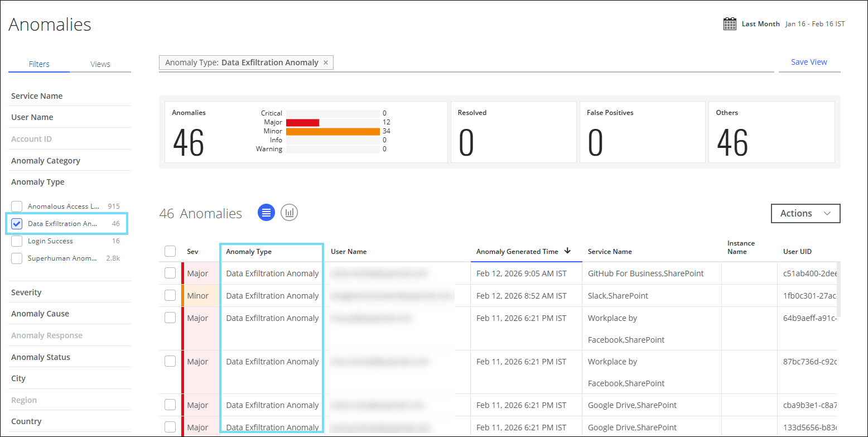Expand the Anomaly Status filter section

(x=41, y=357)
